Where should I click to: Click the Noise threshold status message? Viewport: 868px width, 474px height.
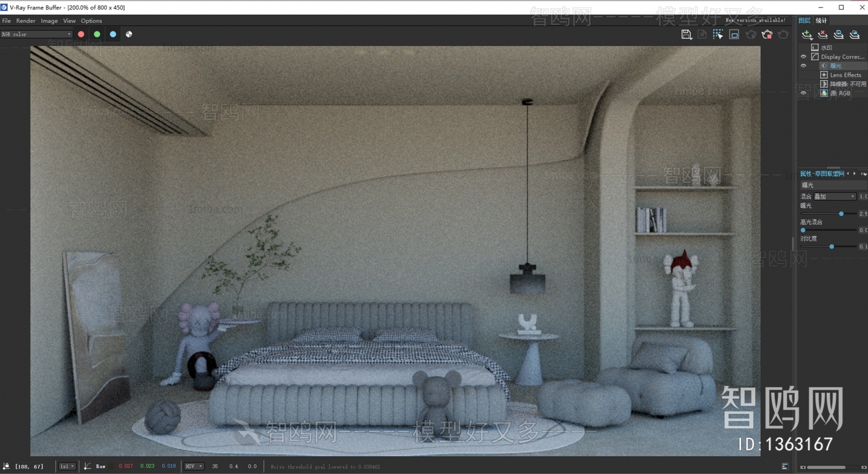click(x=325, y=466)
